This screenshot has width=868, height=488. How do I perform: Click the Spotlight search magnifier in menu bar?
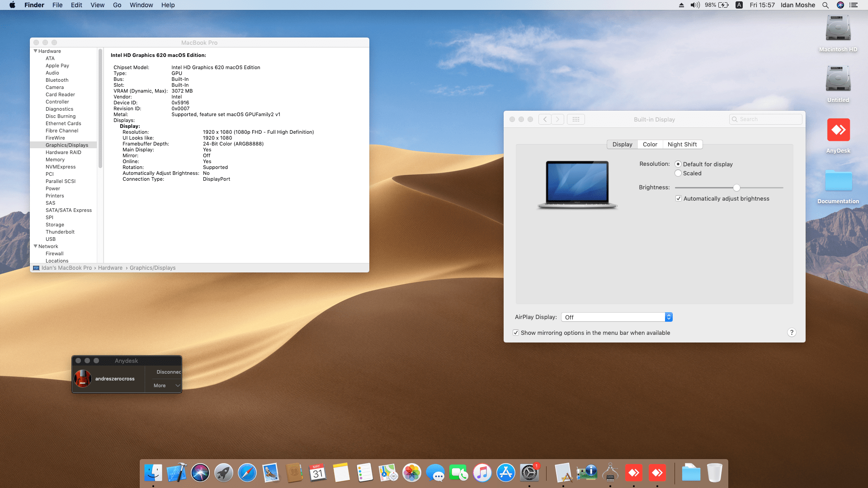(x=825, y=5)
